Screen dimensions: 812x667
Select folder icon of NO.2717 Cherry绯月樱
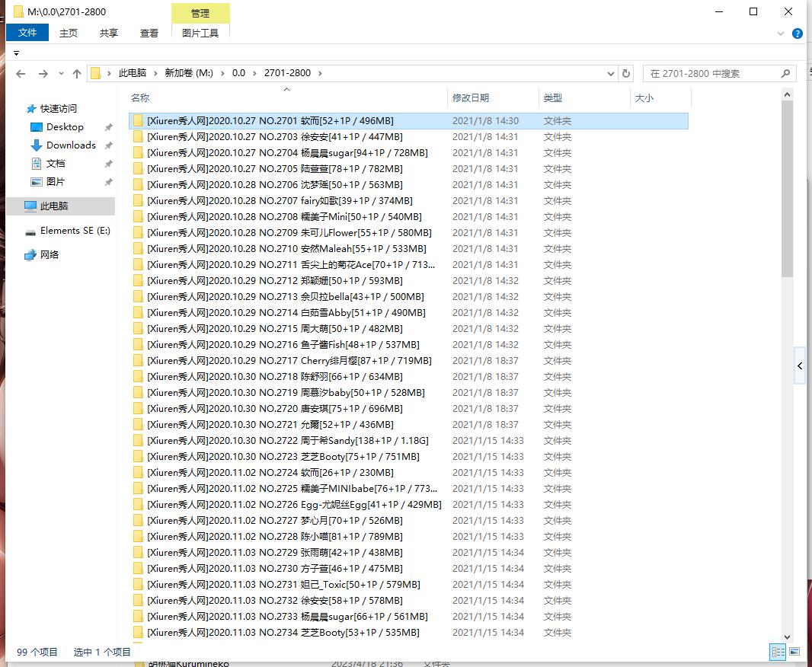[x=138, y=361]
